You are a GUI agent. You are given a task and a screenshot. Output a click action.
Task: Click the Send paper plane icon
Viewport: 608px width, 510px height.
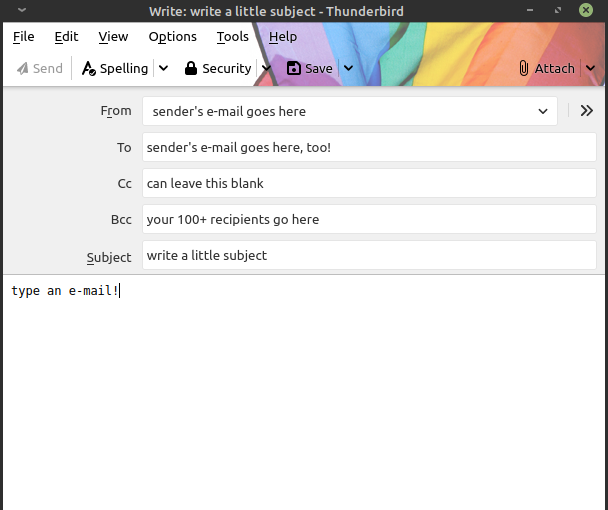coord(22,69)
